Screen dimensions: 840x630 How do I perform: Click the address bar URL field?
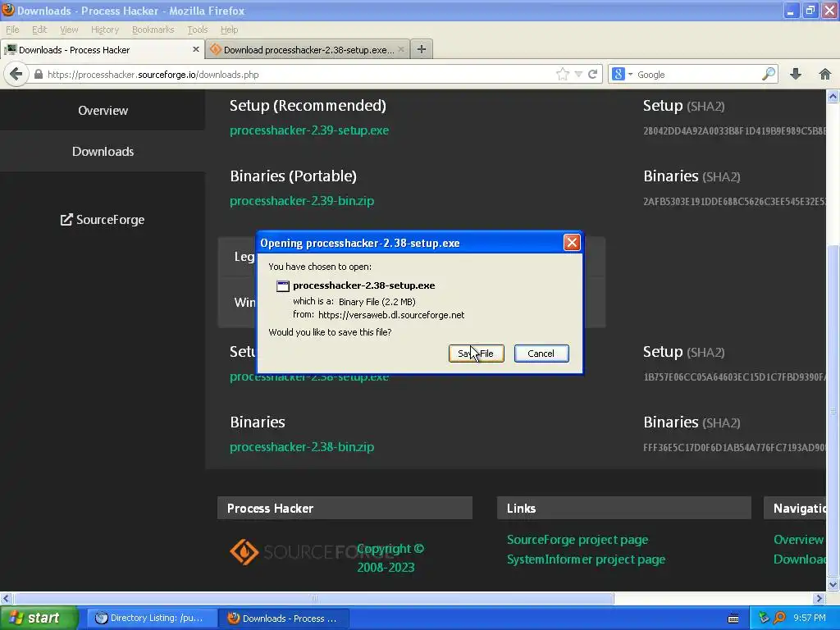point(300,75)
